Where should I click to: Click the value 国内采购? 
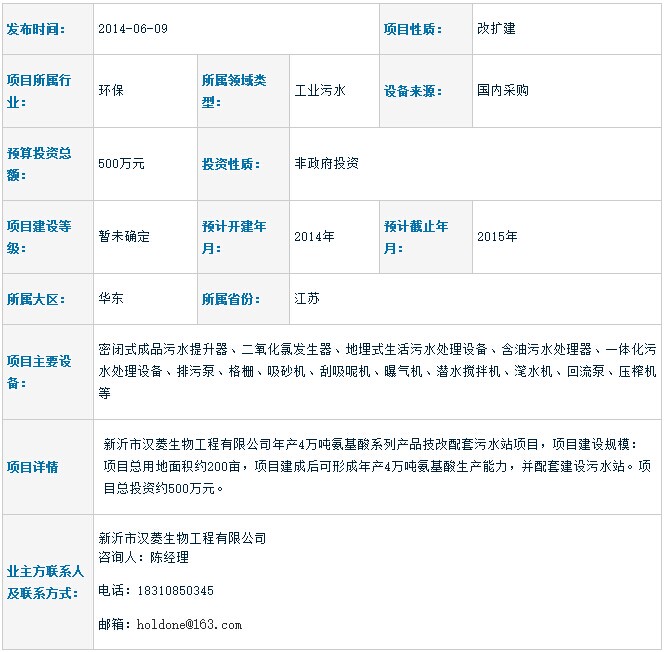[502, 90]
